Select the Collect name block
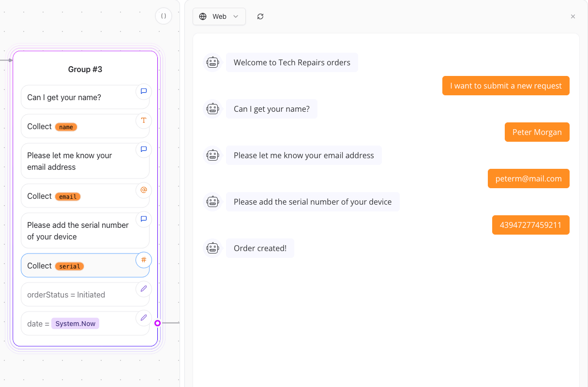This screenshot has width=588, height=387. (85, 126)
